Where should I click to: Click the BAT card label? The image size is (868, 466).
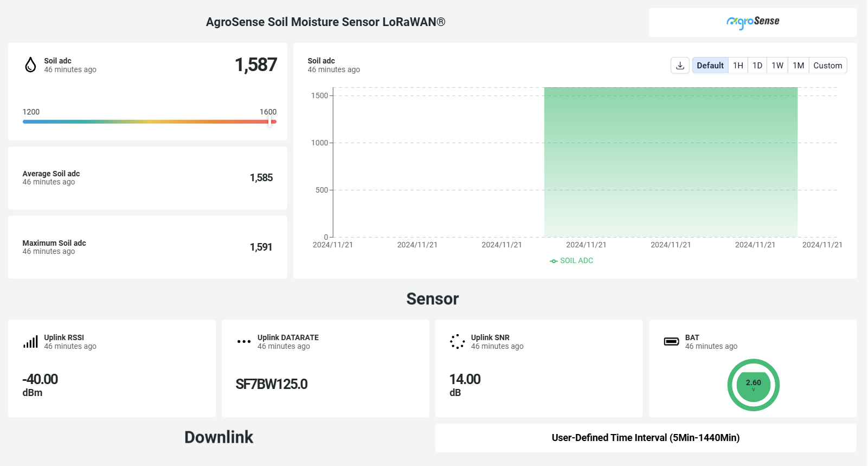pyautogui.click(x=692, y=337)
